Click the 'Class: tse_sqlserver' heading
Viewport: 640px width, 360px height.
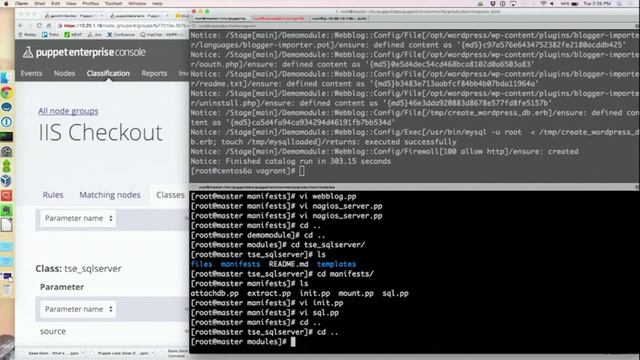(x=78, y=269)
